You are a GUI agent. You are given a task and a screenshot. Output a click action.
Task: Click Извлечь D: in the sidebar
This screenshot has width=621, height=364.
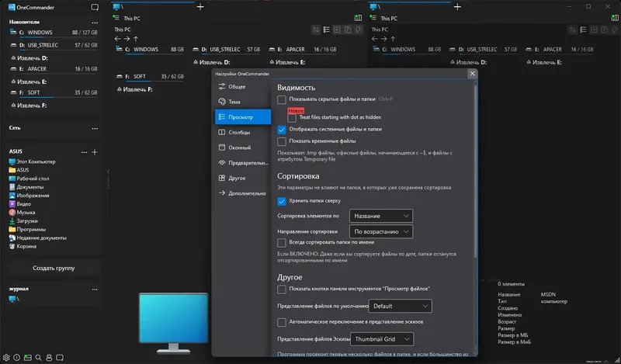click(28, 57)
